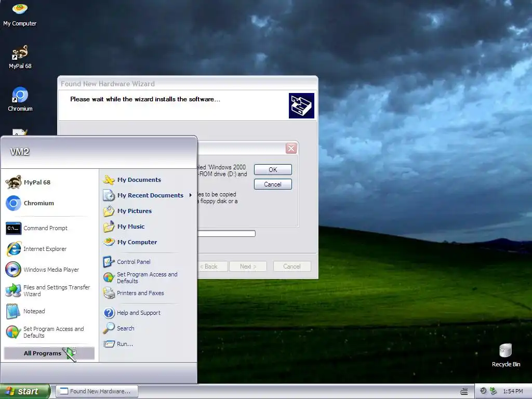Launch Internet Explorer icon

[14, 249]
